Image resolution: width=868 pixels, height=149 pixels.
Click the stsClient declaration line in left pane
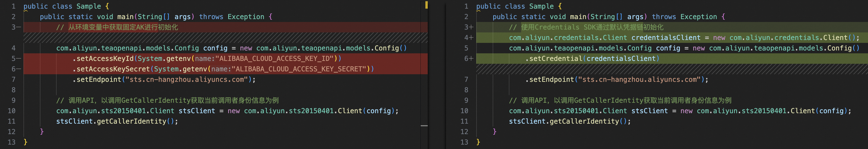pyautogui.click(x=227, y=111)
